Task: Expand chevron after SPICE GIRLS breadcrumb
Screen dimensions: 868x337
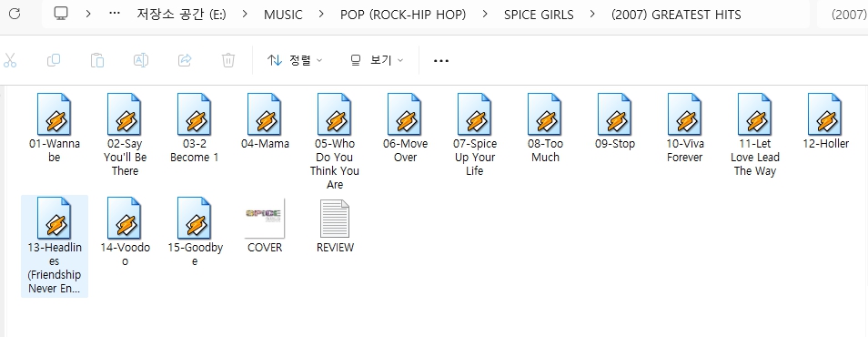Action: pos(593,14)
